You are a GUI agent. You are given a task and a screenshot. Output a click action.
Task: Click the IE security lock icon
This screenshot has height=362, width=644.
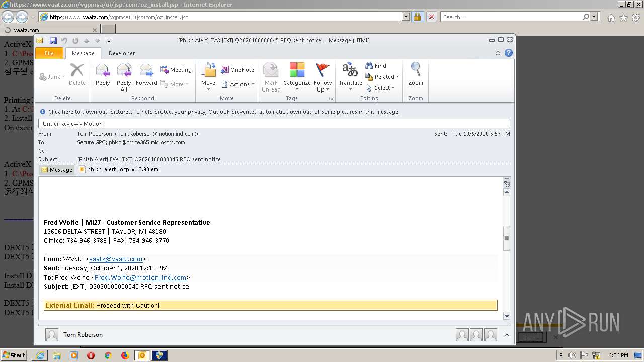pos(417,17)
